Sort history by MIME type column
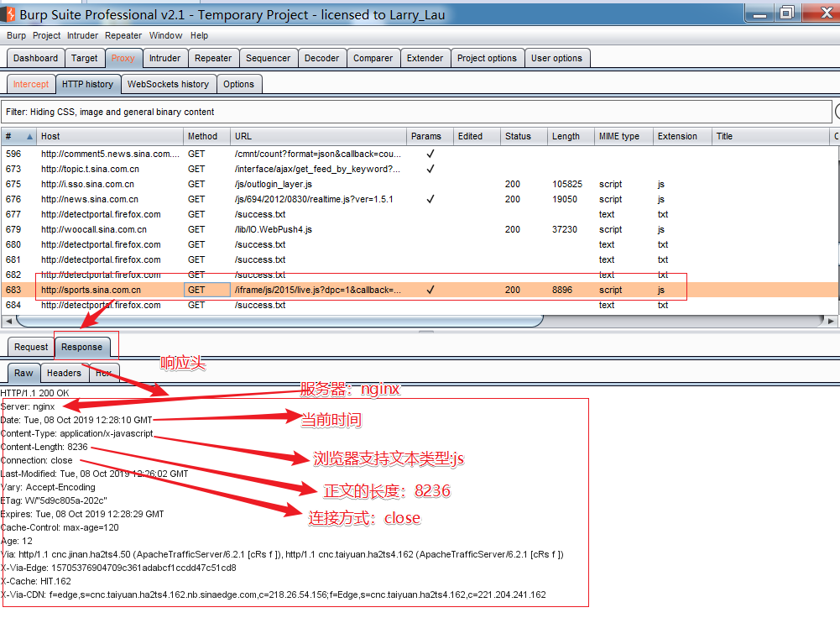840x618 pixels. point(624,136)
